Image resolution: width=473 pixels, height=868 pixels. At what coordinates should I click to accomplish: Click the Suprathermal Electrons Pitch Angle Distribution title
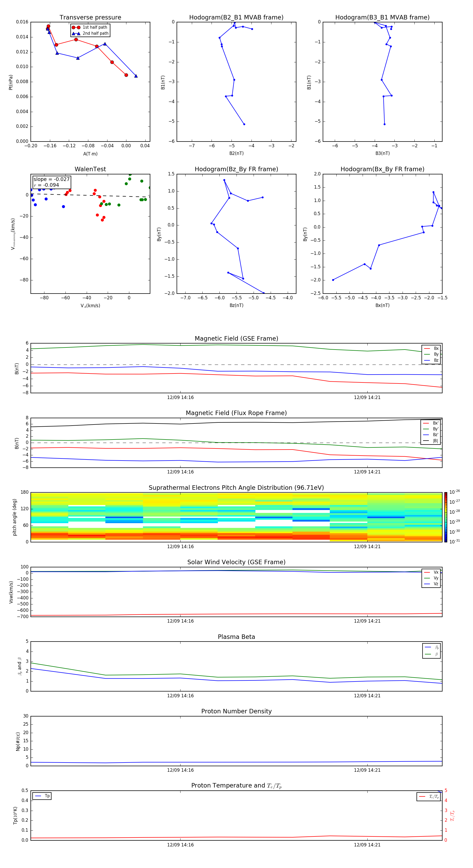point(236,488)
